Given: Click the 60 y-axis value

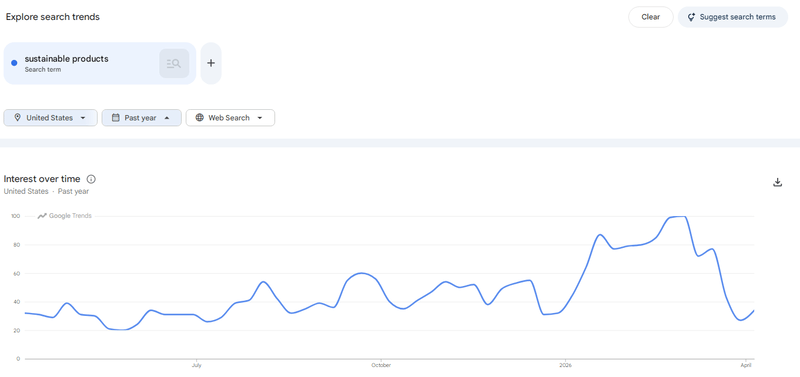Looking at the screenshot, I should 17,273.
